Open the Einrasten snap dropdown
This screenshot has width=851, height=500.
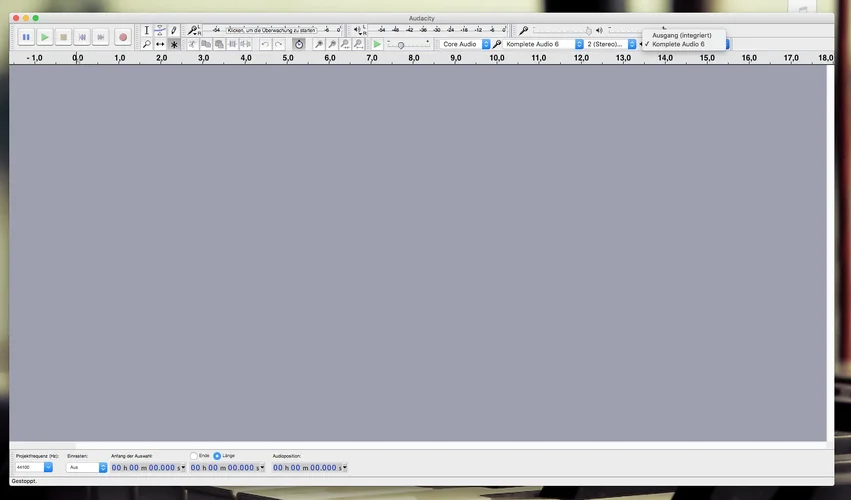click(x=87, y=467)
